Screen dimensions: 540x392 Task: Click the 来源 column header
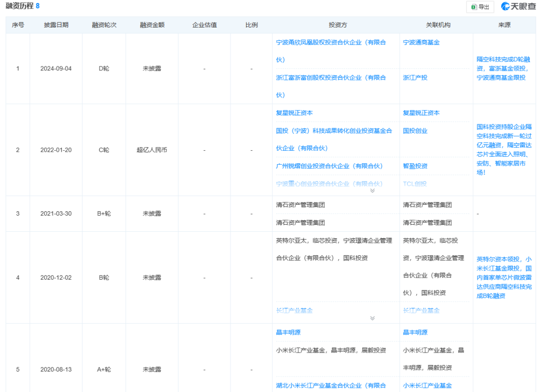(504, 25)
